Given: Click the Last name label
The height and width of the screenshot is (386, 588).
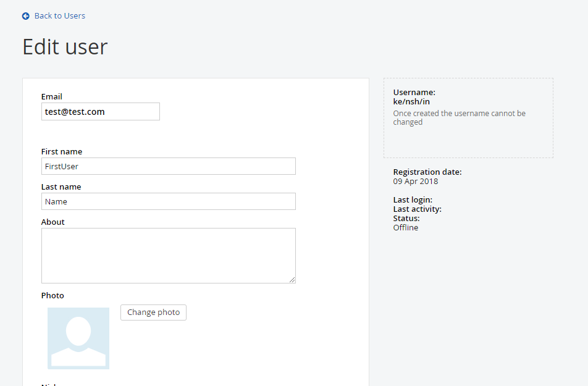Looking at the screenshot, I should (x=61, y=187).
